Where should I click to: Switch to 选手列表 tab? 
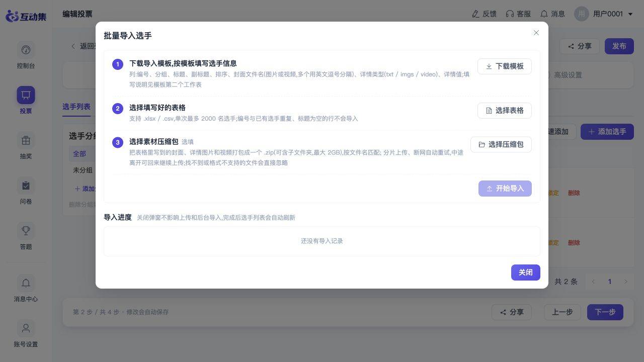pos(76,107)
